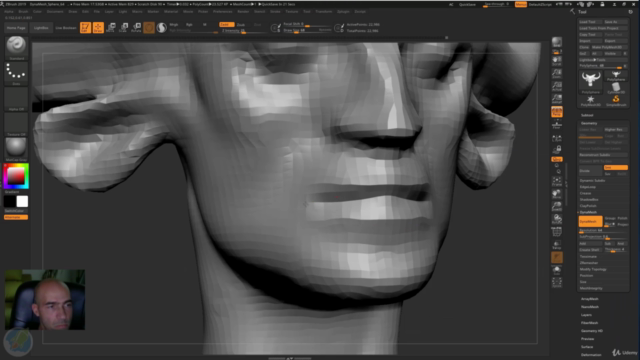Viewport: 640px width, 360px height.
Task: Toggle the orange DynaMesh button
Action: (x=590, y=221)
